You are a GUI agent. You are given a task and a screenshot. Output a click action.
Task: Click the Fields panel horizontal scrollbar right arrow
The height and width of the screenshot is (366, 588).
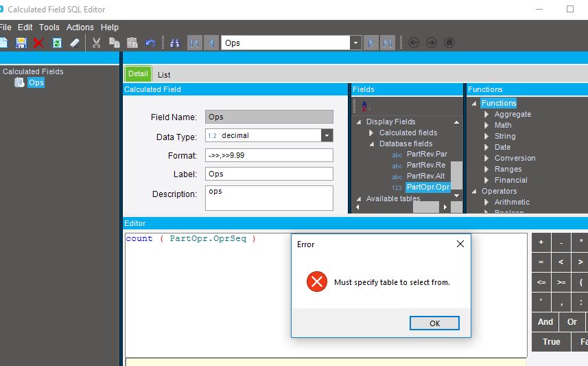pyautogui.click(x=445, y=207)
